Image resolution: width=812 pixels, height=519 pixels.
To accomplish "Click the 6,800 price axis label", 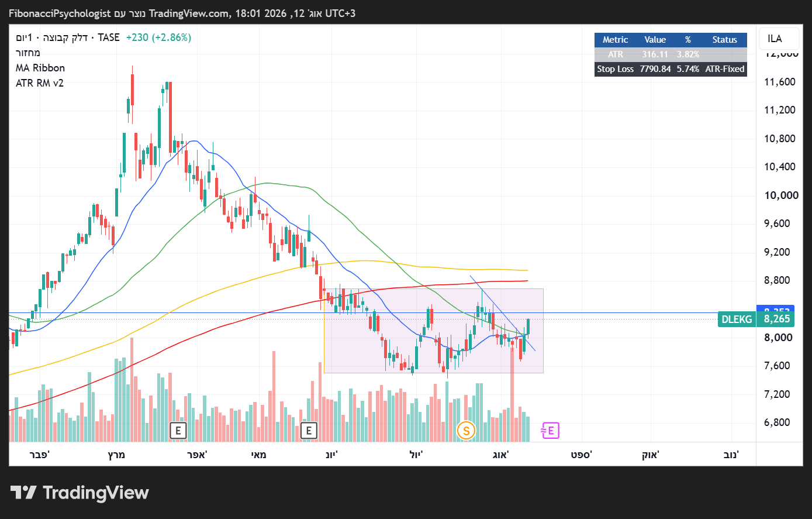I will click(778, 422).
